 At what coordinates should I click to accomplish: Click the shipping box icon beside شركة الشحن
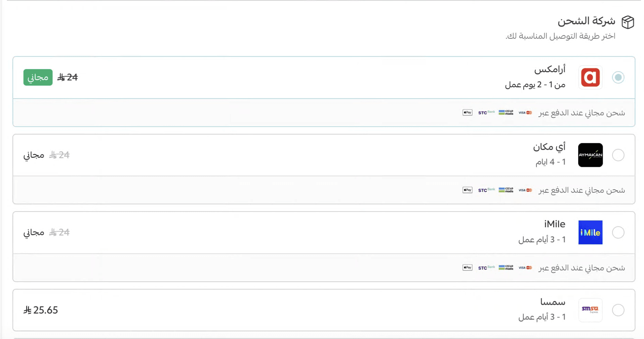[x=628, y=22]
